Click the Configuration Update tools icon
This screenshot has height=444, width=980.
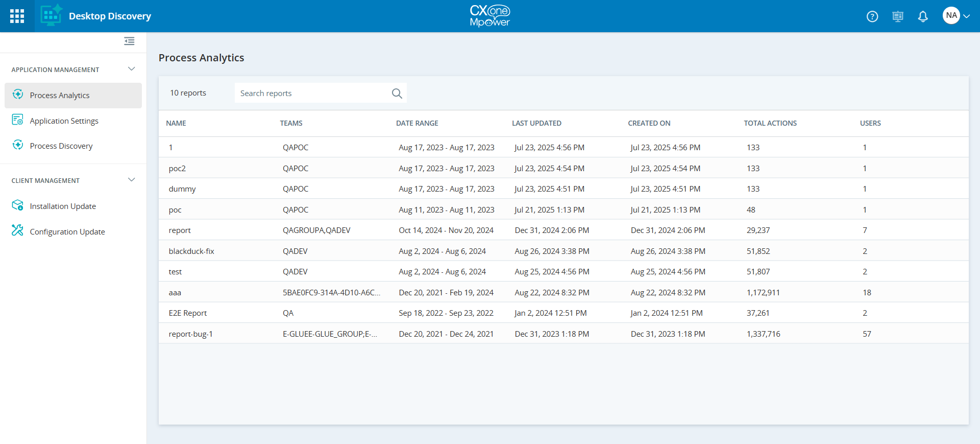click(x=18, y=231)
